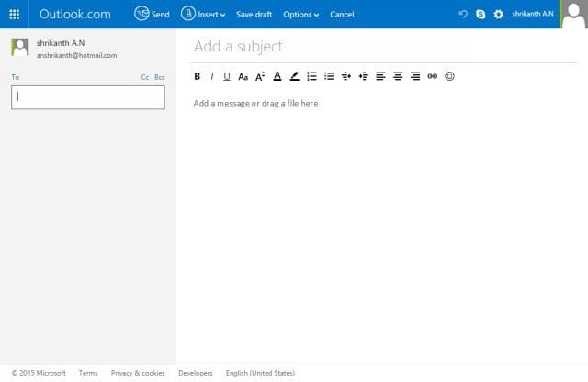The width and height of the screenshot is (588, 382).
Task: Click the second indent icon
Action: (364, 76)
